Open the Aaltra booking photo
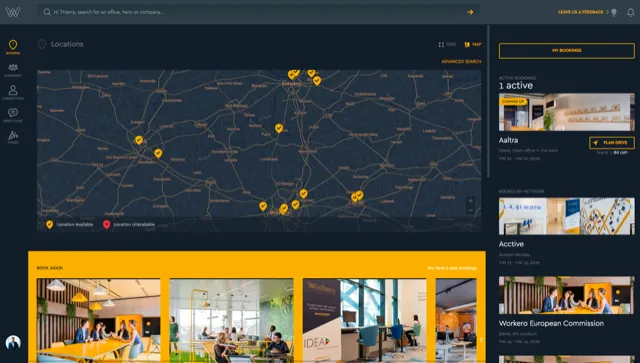 [567, 112]
